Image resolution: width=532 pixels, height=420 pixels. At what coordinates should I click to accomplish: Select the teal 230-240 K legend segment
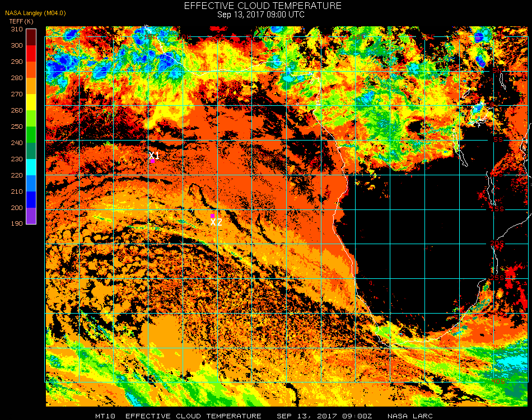pyautogui.click(x=31, y=151)
